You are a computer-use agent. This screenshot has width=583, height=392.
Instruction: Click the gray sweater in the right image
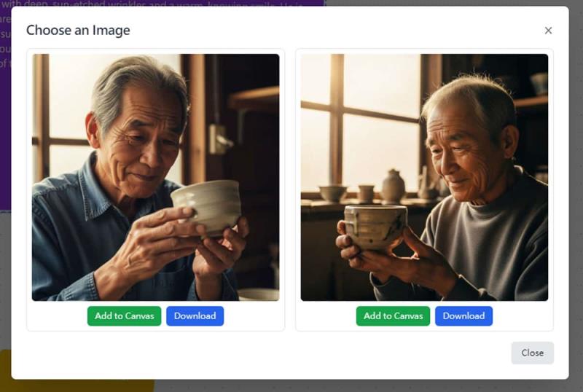503,233
